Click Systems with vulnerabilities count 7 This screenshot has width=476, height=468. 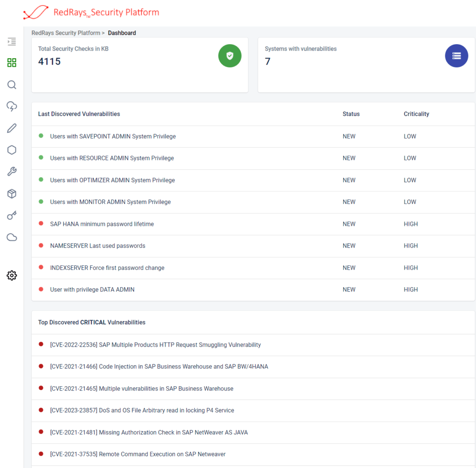267,61
